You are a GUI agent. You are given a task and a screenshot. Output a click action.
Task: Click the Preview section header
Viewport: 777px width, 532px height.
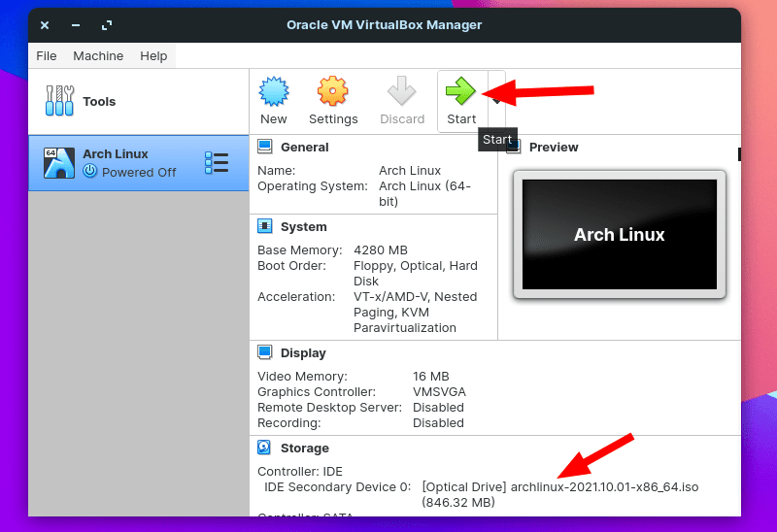coord(554,148)
